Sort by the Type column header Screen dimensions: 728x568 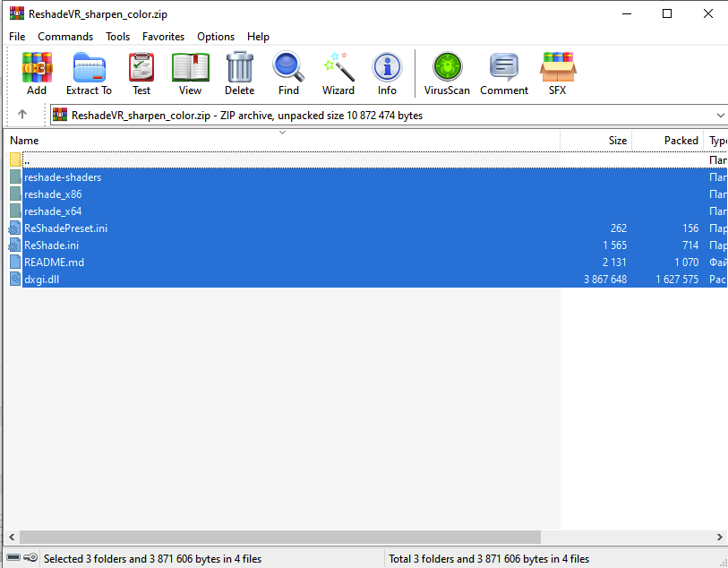716,141
